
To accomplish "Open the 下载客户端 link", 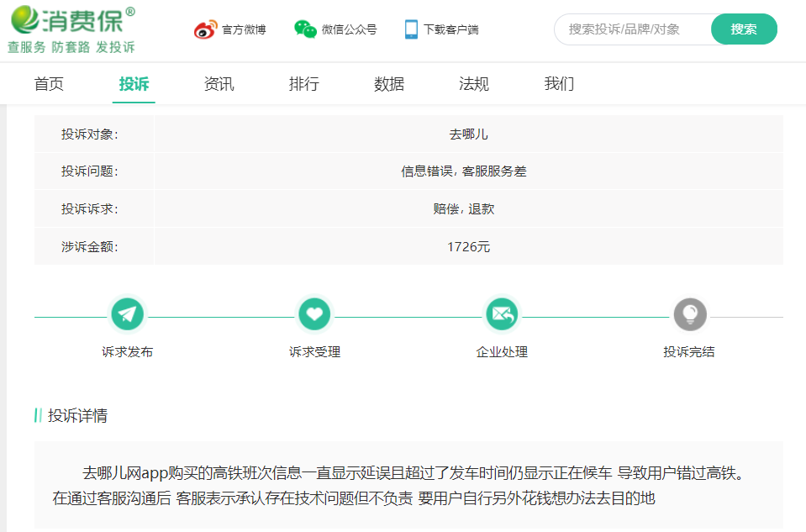I will coord(450,29).
